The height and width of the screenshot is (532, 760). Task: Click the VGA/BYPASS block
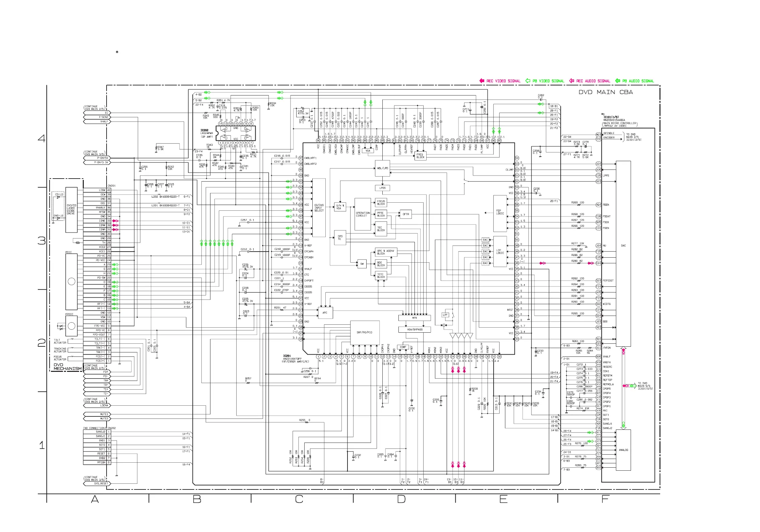pos(415,330)
